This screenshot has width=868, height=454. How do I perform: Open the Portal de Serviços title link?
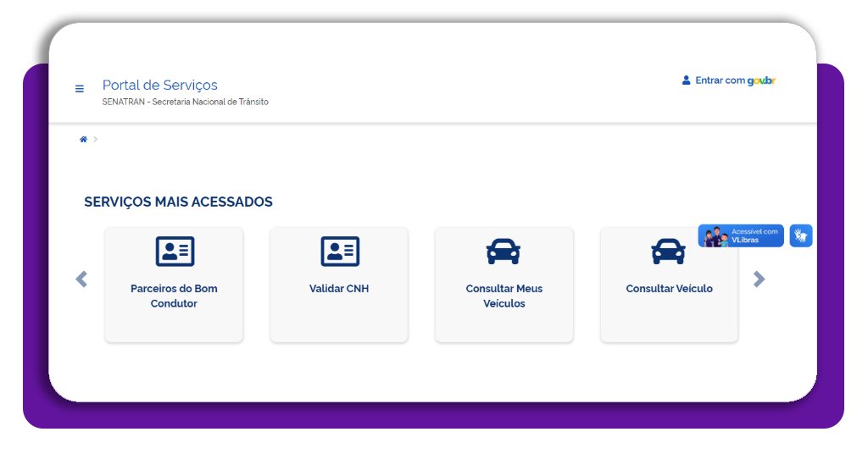coord(159,86)
